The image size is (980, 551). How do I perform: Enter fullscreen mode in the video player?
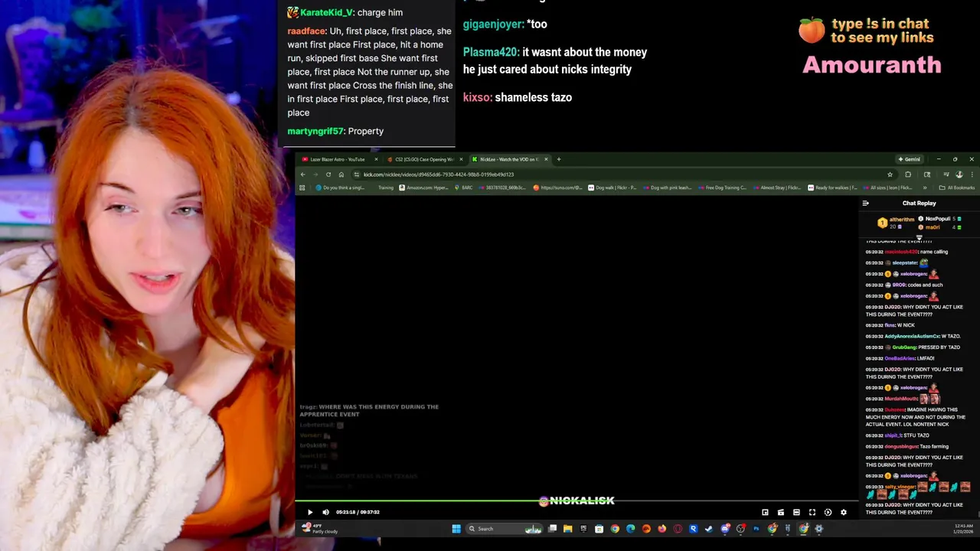[x=812, y=512]
